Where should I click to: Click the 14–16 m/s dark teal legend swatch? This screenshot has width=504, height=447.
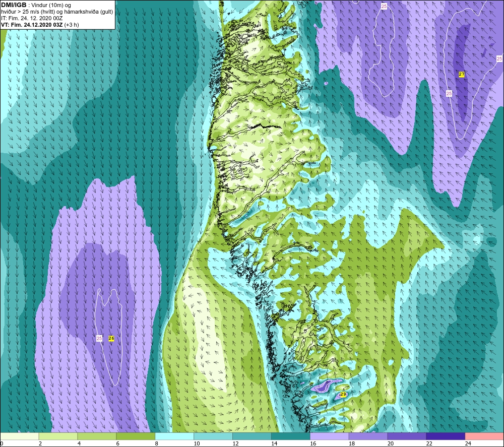tap(291, 436)
